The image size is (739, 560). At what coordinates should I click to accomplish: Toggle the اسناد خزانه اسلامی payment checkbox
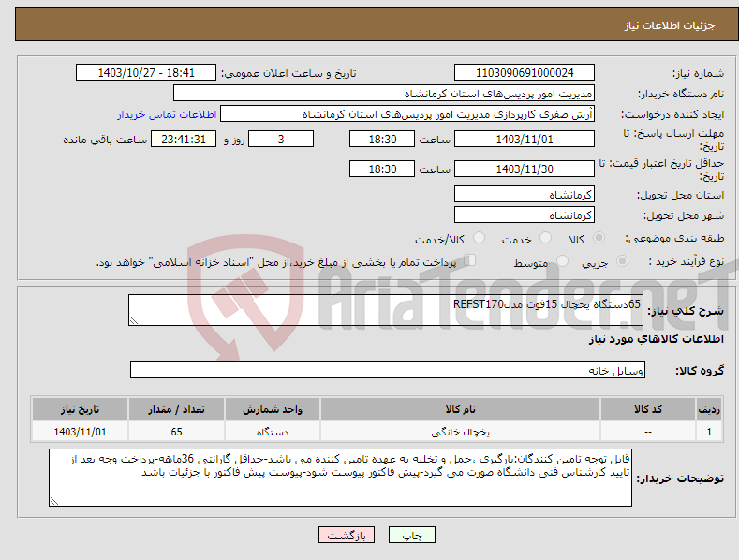click(x=470, y=260)
